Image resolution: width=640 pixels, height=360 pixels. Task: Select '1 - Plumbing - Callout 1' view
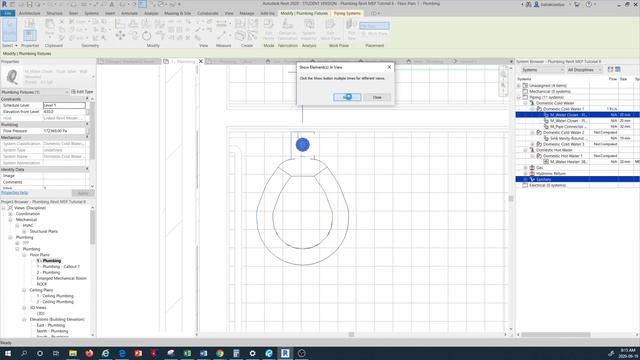coord(58,267)
